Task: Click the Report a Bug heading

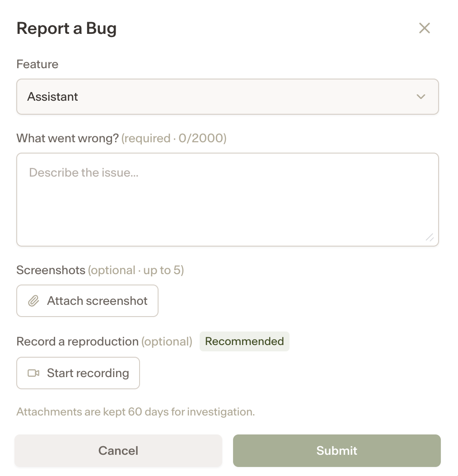Action: click(x=66, y=28)
